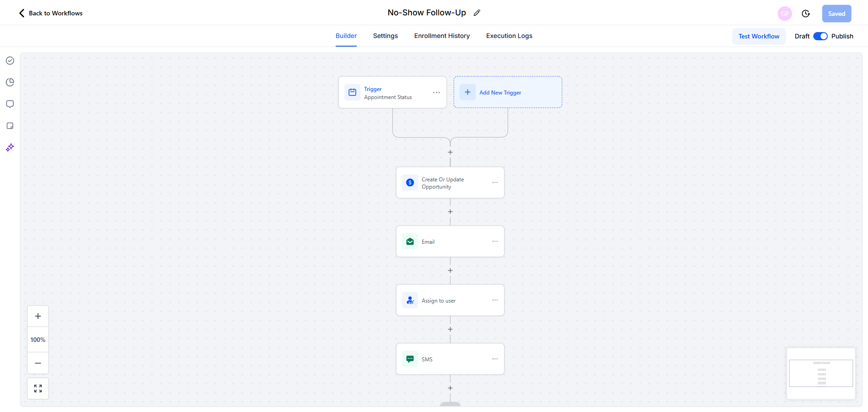Screen dimensions: 868x412
Task: Open the AI sparkle sidebar icon
Action: click(10, 147)
